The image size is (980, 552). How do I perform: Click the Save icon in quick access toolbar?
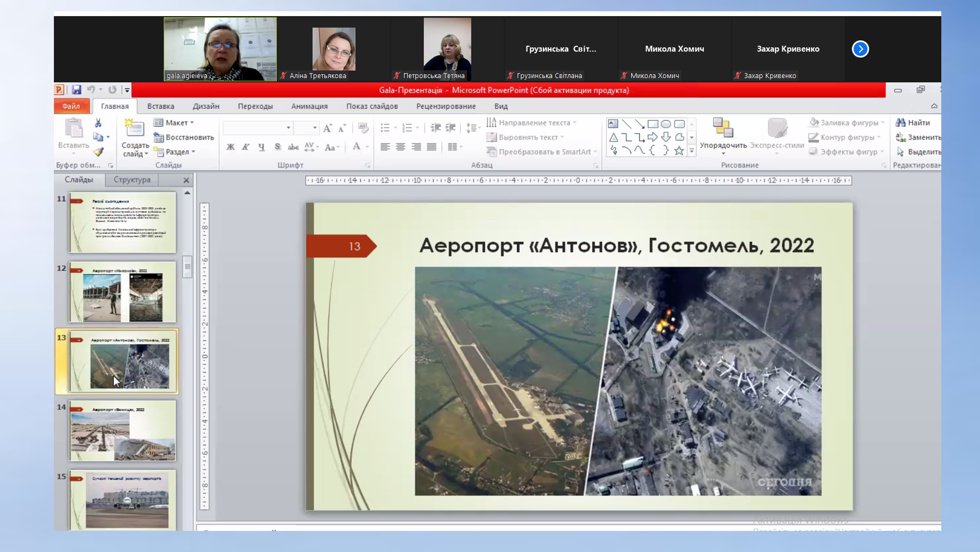(x=76, y=90)
